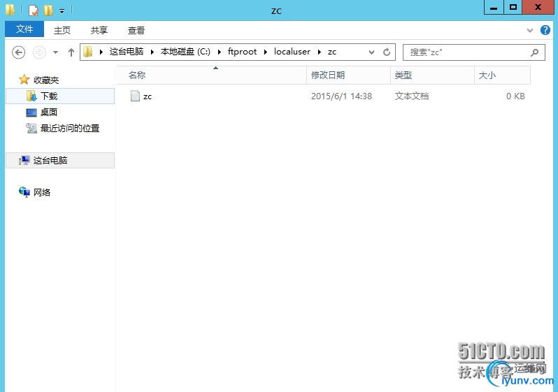Click the 文本文档 type cell
The image size is (558, 392).
coord(412,96)
